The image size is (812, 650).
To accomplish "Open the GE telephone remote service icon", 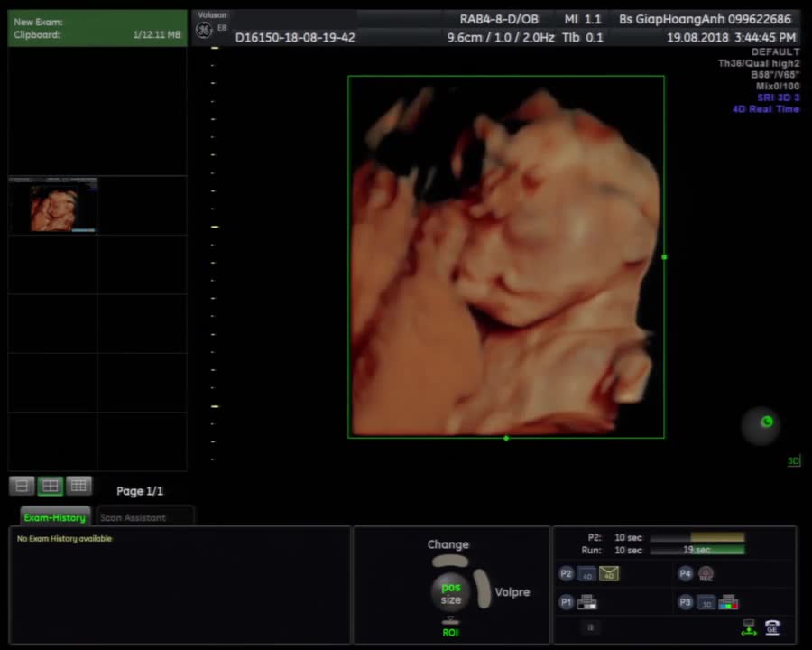I will coord(772,627).
